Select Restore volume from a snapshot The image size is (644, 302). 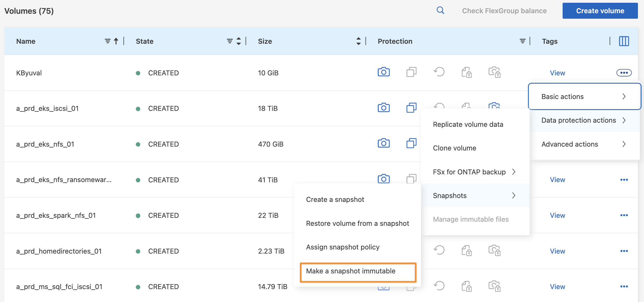click(357, 223)
